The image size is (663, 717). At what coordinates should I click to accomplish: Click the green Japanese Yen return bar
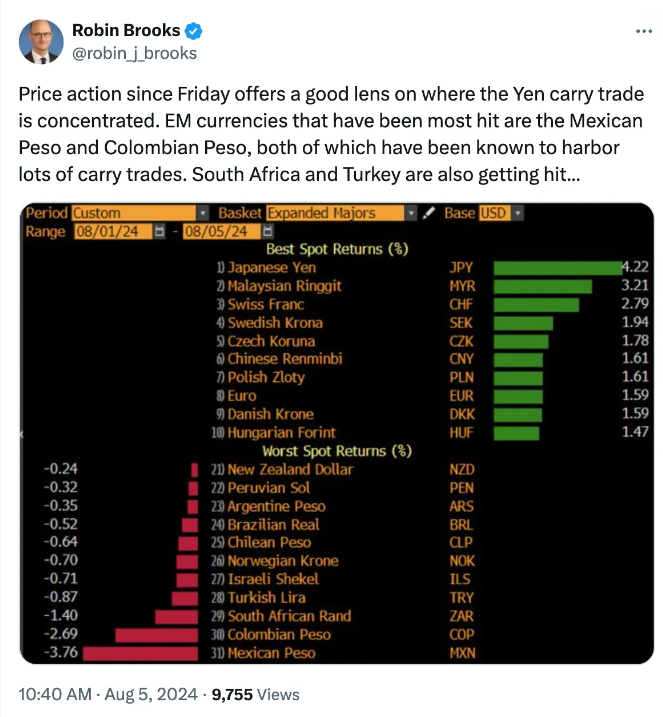point(556,268)
